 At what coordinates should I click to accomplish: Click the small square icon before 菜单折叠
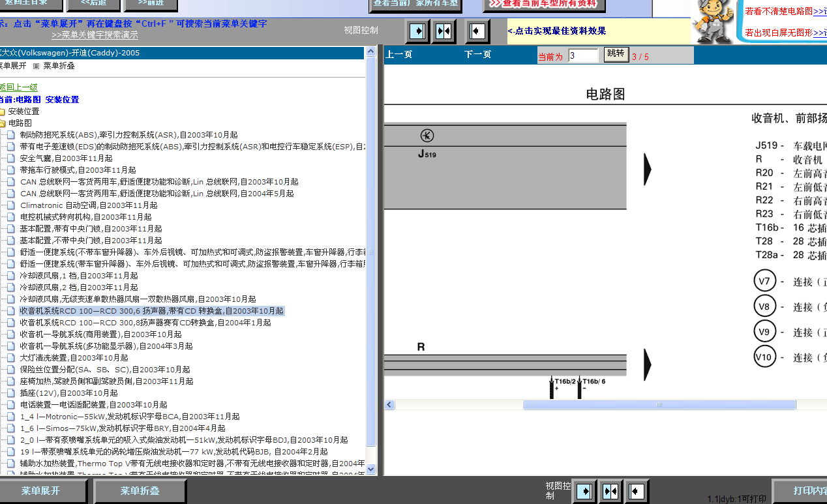(37, 66)
